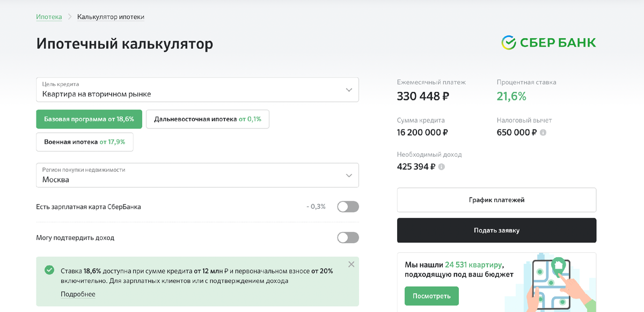Click the loan amount '16 200 000 ₽'
Image resolution: width=644 pixels, height=312 pixels.
pyautogui.click(x=422, y=133)
